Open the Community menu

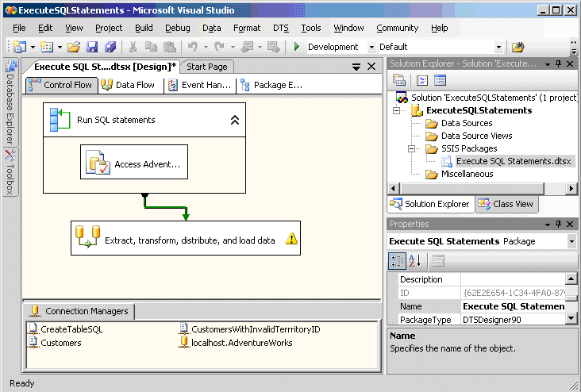[397, 28]
